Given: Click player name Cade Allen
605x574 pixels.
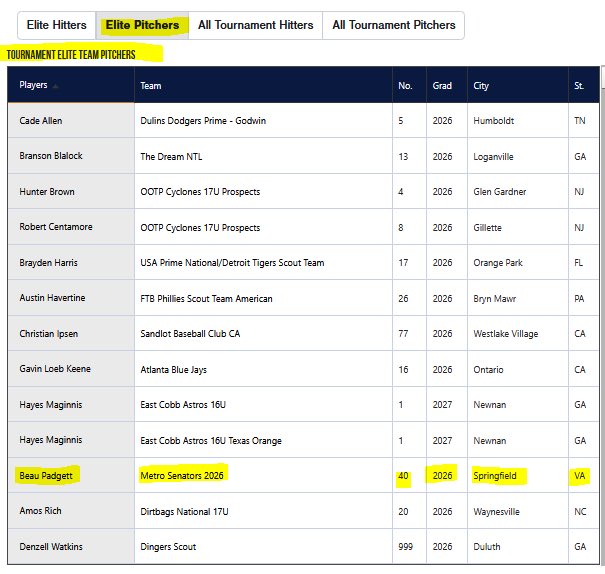Looking at the screenshot, I should (41, 121).
